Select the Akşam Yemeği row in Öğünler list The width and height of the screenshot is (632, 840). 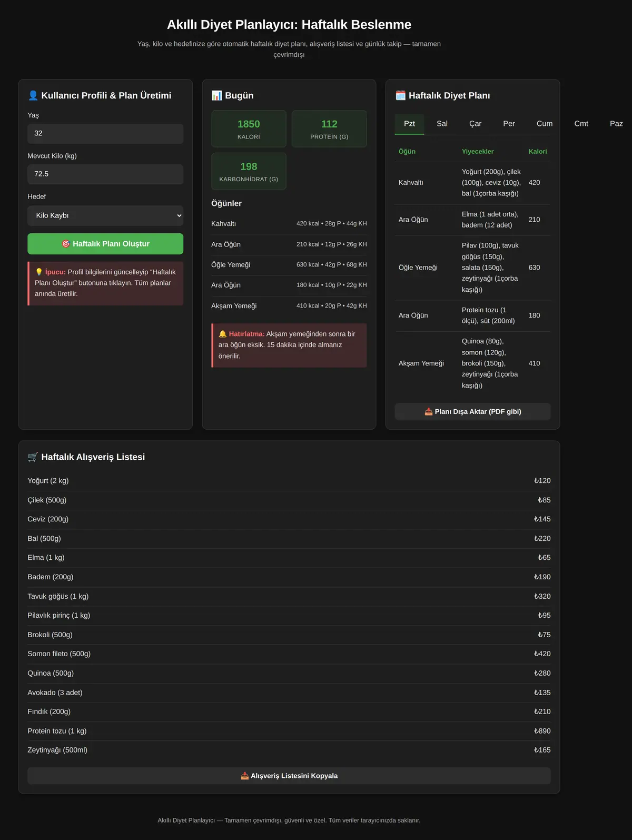coord(289,306)
